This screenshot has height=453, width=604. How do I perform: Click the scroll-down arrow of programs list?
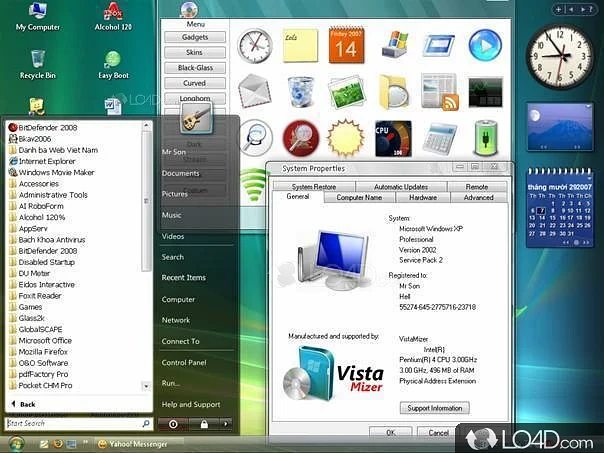click(x=146, y=386)
